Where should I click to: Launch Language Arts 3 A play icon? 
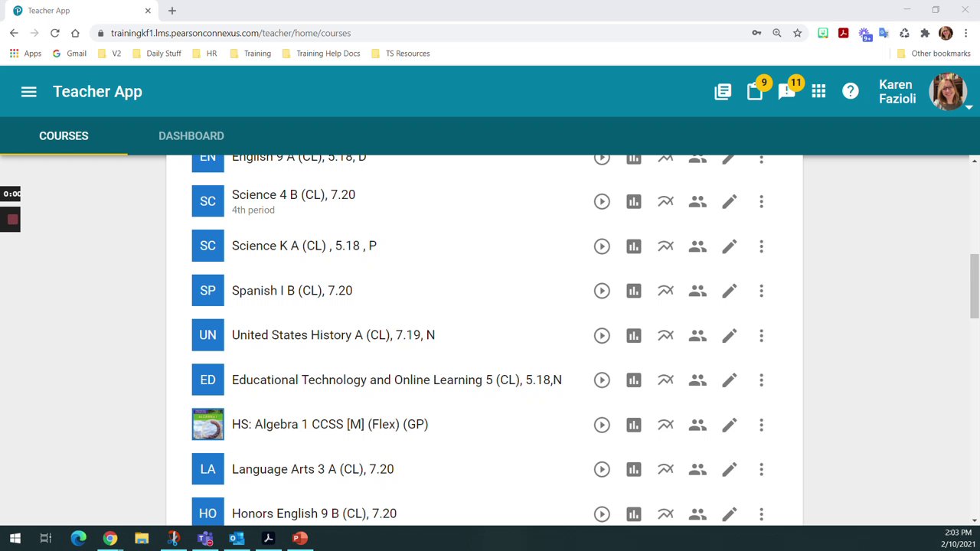(x=602, y=469)
